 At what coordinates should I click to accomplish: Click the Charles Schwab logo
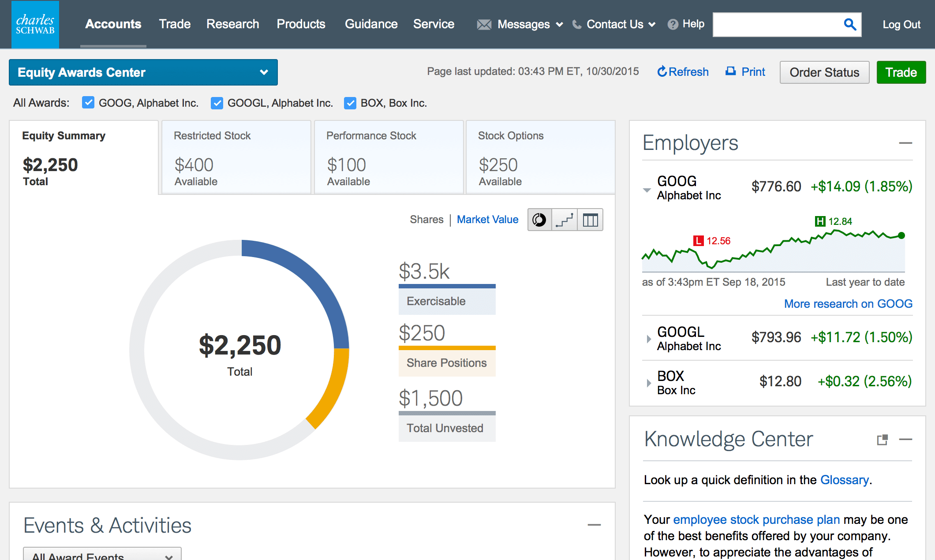coord(35,24)
